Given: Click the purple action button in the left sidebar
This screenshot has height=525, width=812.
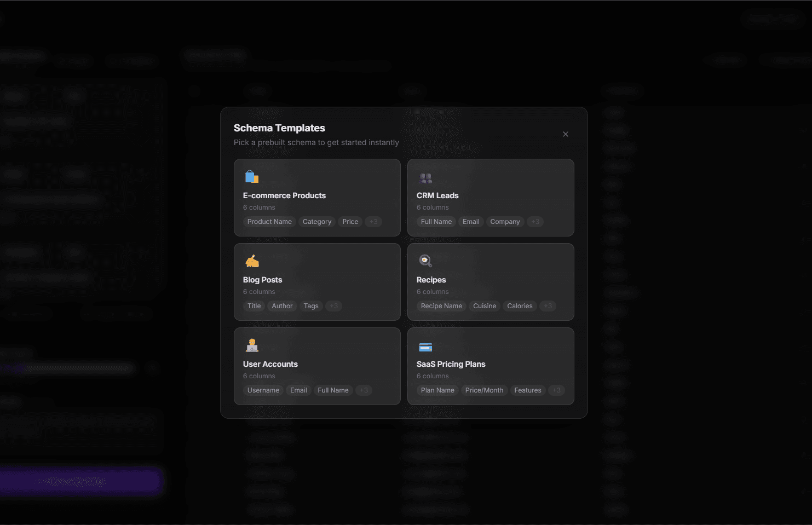Looking at the screenshot, I should (x=80, y=482).
